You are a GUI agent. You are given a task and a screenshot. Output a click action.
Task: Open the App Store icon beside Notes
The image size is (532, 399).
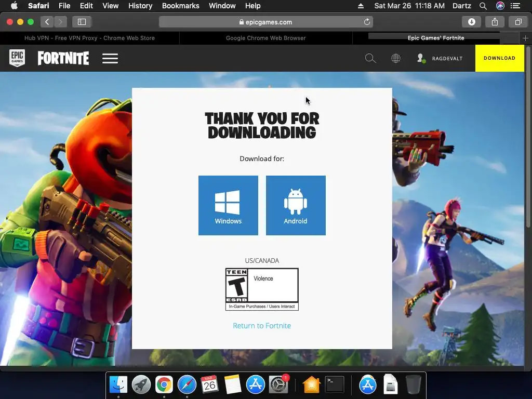(x=255, y=385)
